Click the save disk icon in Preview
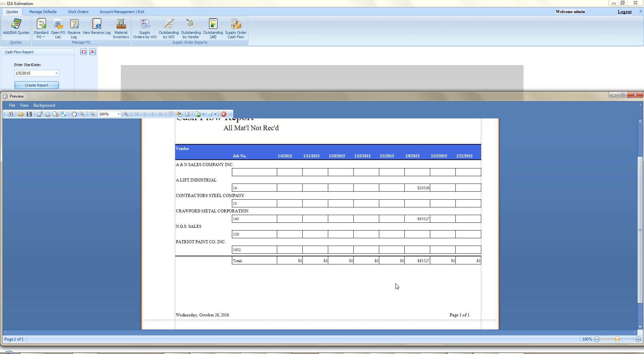 [x=29, y=114]
